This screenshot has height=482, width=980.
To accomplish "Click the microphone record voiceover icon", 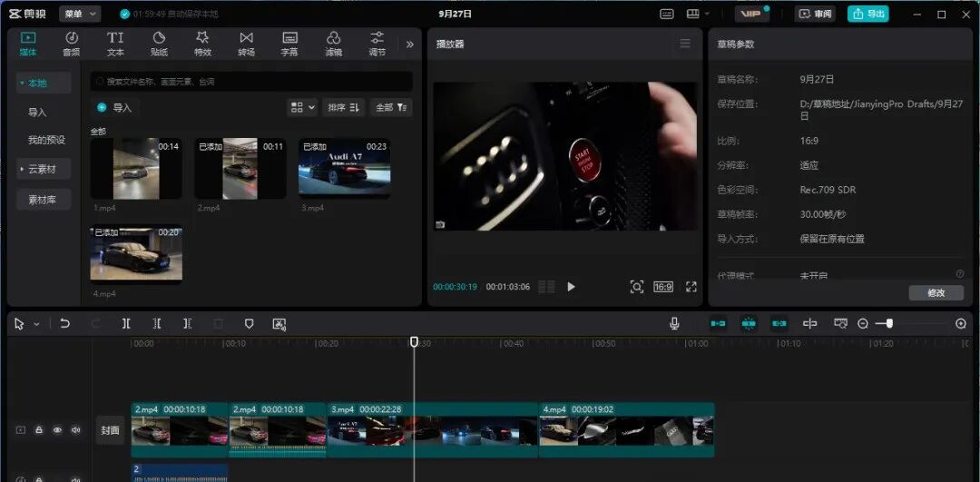I will click(x=674, y=323).
